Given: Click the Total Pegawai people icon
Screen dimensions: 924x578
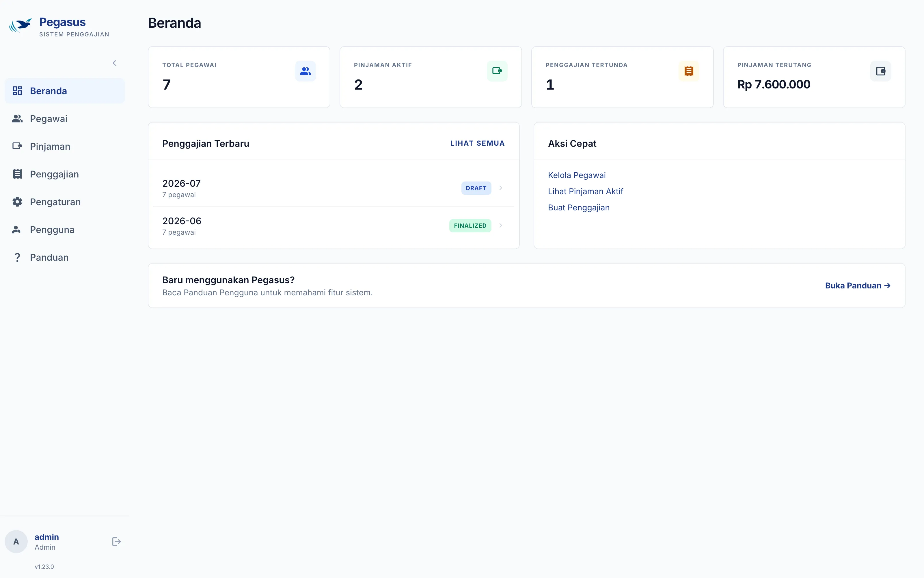Looking at the screenshot, I should [305, 71].
